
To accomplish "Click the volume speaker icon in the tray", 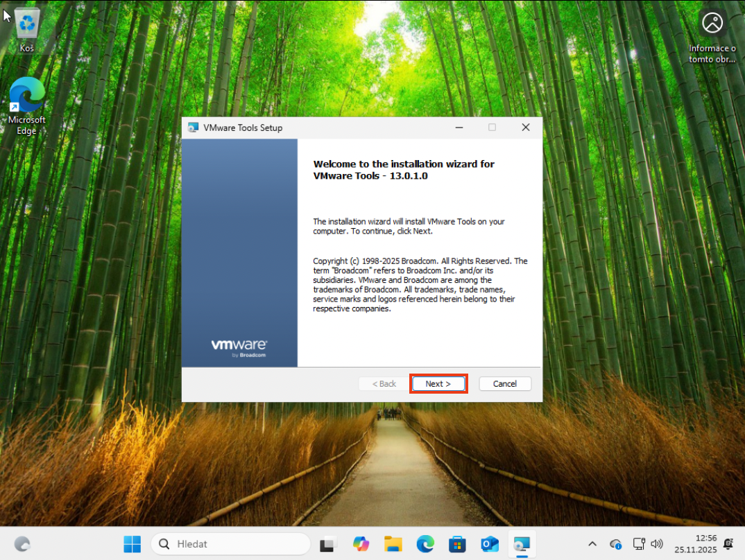I will click(x=657, y=544).
